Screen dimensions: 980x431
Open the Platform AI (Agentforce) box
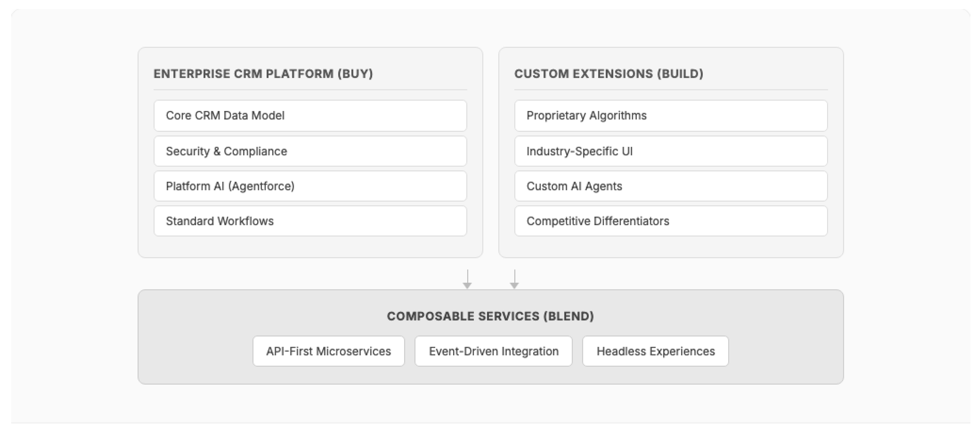[x=310, y=186]
